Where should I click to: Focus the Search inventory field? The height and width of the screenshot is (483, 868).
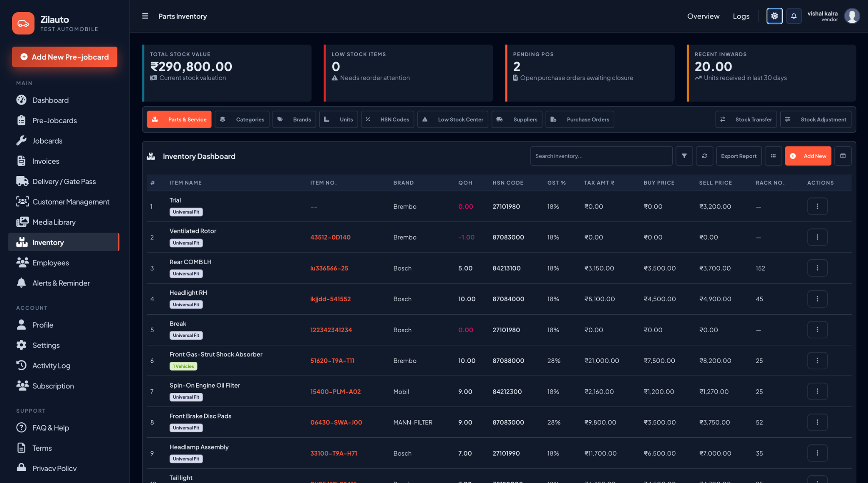pos(601,156)
